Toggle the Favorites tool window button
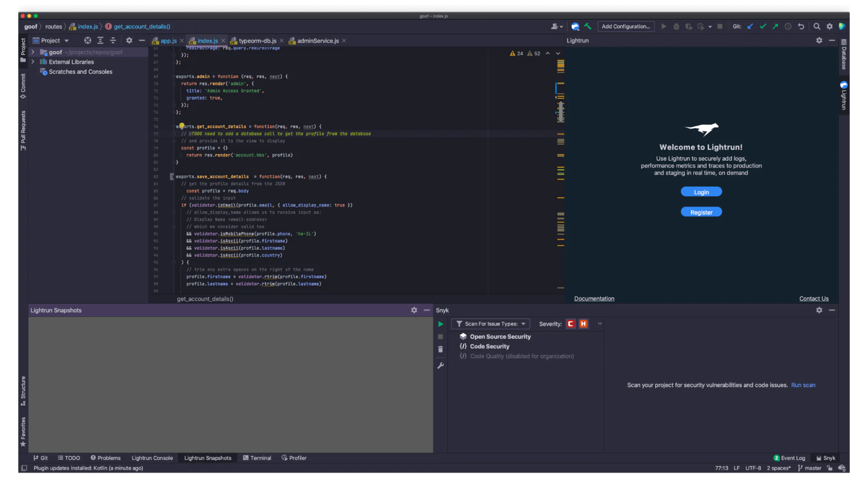The height and width of the screenshot is (497, 868). point(23,431)
